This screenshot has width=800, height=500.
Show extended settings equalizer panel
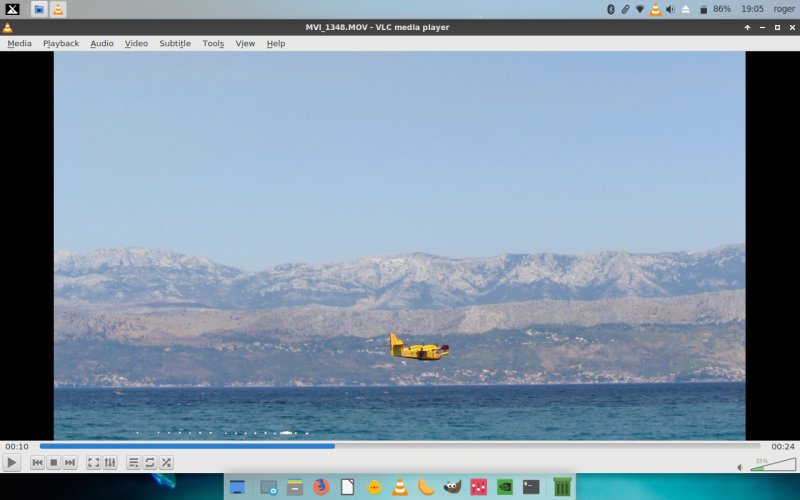(109, 462)
